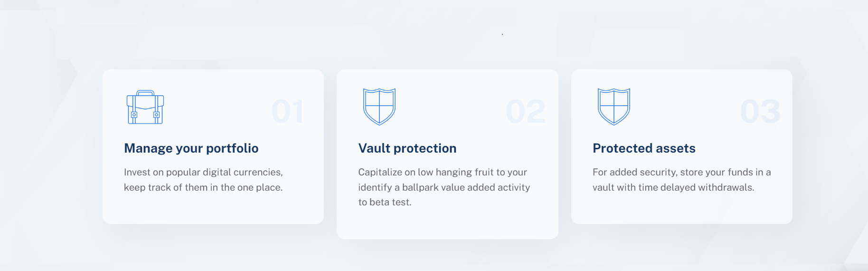Click the shield icon above Vault protection
The height and width of the screenshot is (271, 868).
coord(379,106)
